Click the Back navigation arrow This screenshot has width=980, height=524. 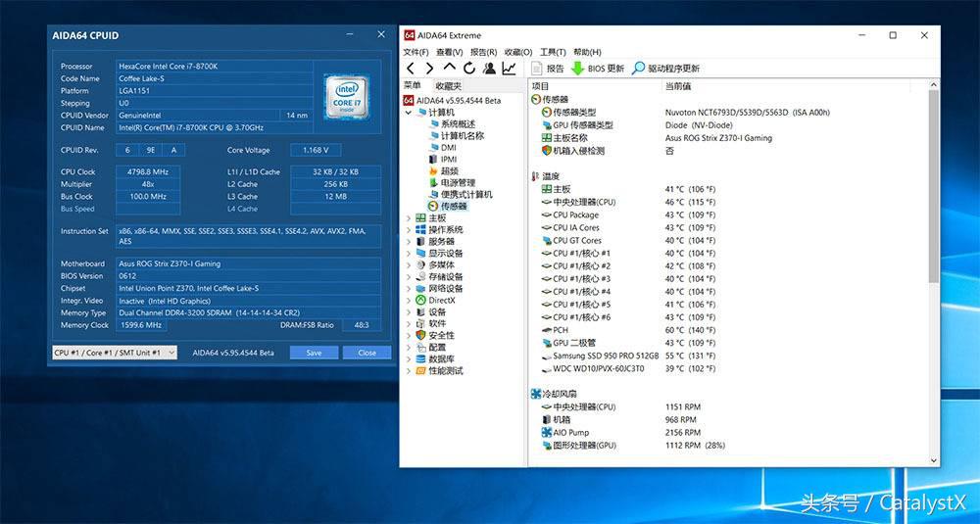(x=411, y=69)
